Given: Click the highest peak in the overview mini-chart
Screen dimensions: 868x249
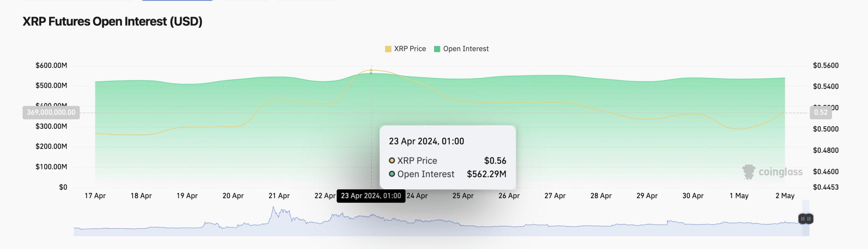Looking at the screenshot, I should 273,207.
